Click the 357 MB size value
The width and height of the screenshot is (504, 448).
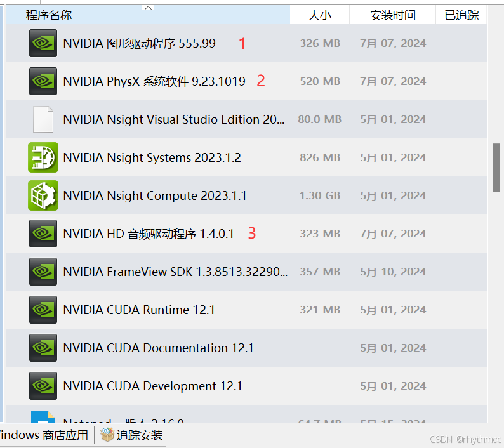(x=320, y=272)
